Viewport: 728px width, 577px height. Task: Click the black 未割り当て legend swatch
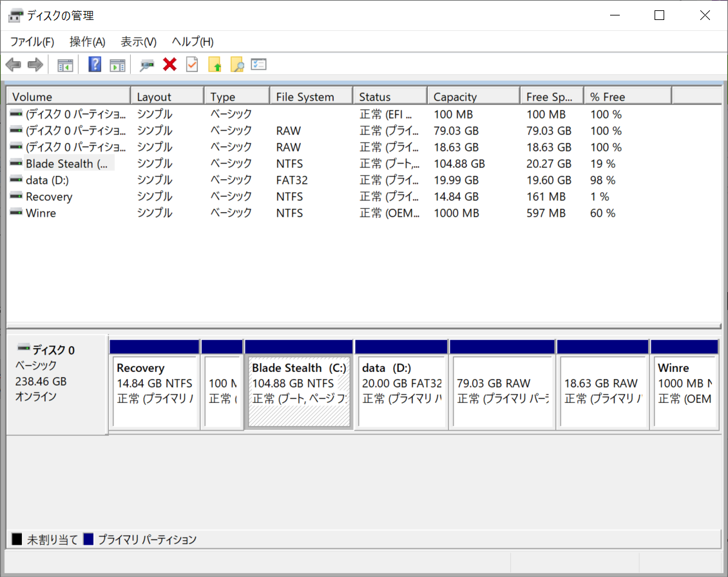pyautogui.click(x=17, y=539)
